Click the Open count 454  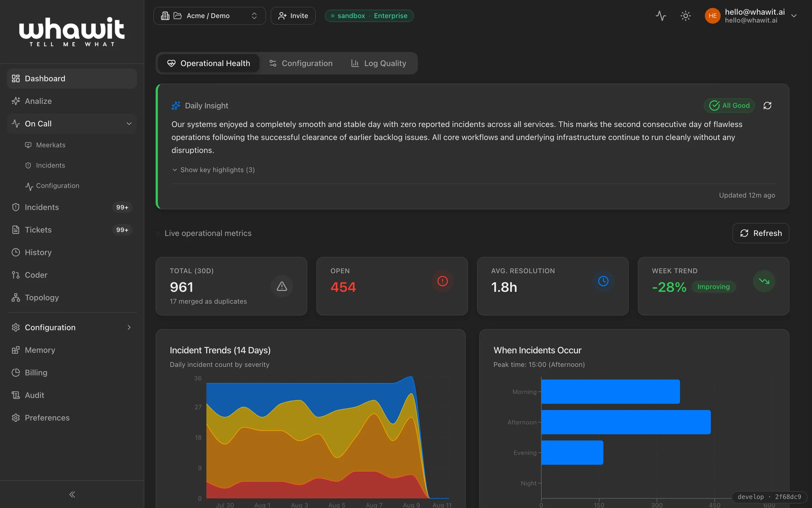pos(343,287)
